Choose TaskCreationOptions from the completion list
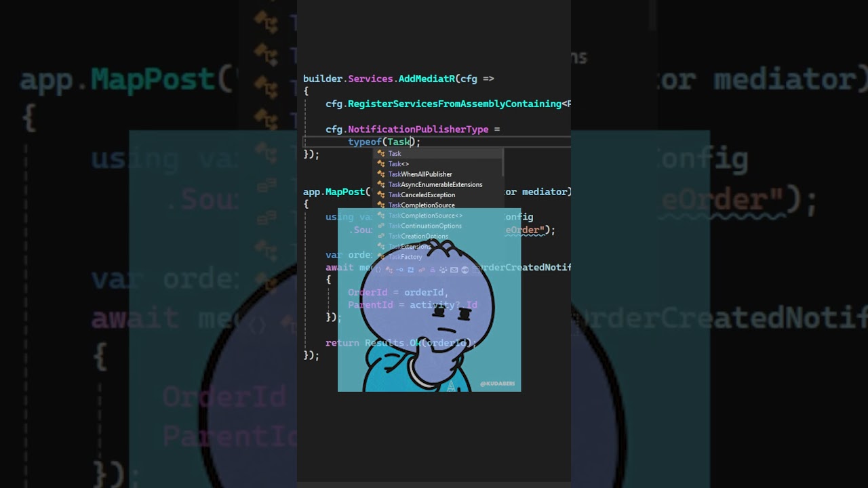Image resolution: width=868 pixels, height=488 pixels. point(439,237)
